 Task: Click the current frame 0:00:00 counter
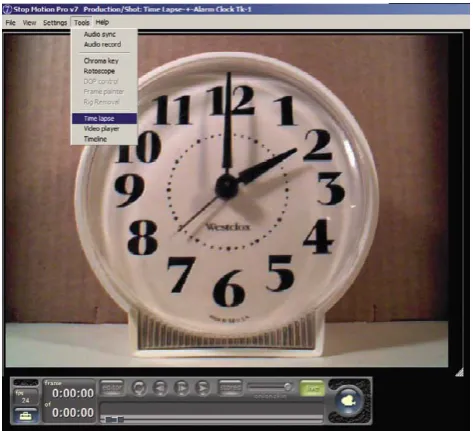click(x=73, y=393)
